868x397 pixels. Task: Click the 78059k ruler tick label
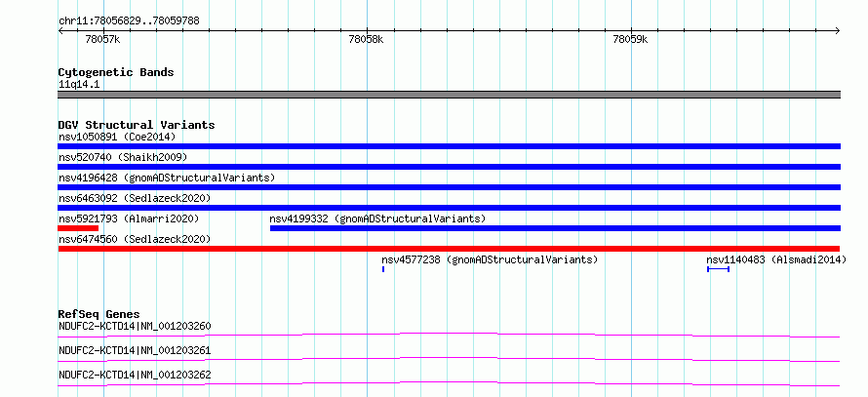coord(630,40)
